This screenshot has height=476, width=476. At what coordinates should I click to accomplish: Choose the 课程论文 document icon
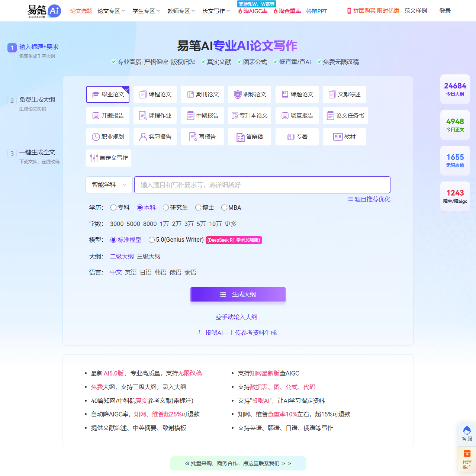(143, 94)
